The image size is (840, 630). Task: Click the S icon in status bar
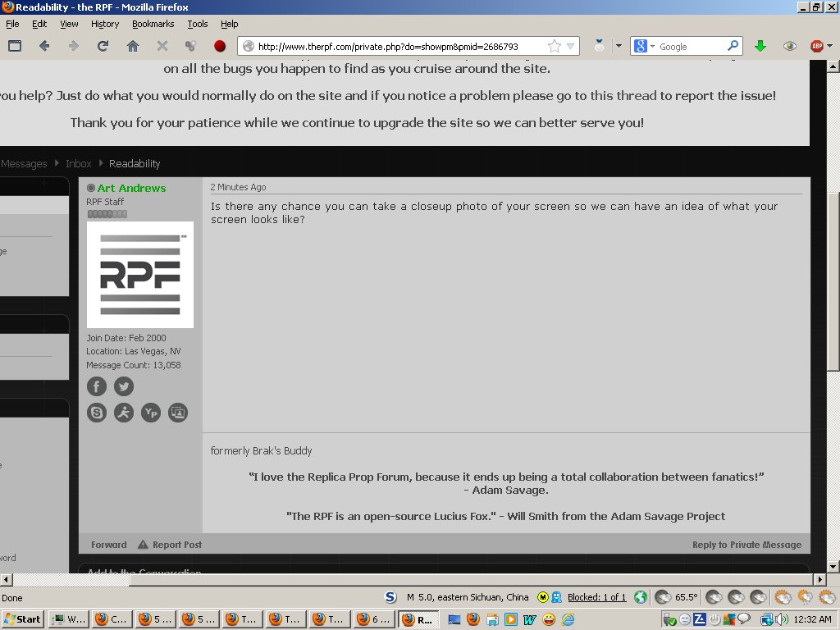[390, 597]
